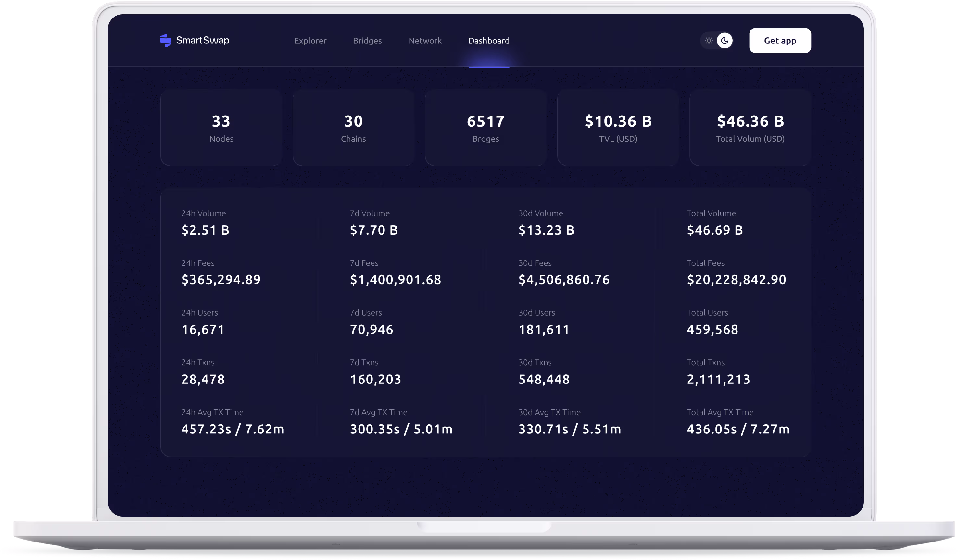
Task: Click the 30d Users figure
Action: point(544,330)
